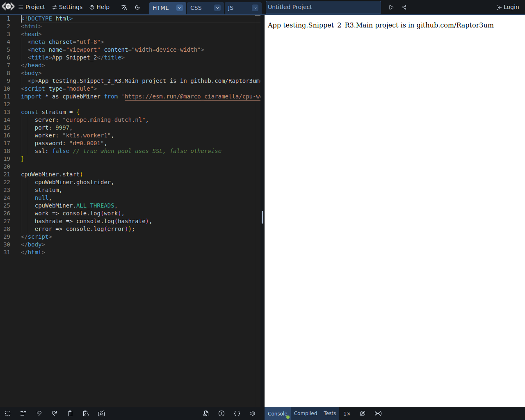Click the <!DOCTYPE html> line

click(47, 18)
